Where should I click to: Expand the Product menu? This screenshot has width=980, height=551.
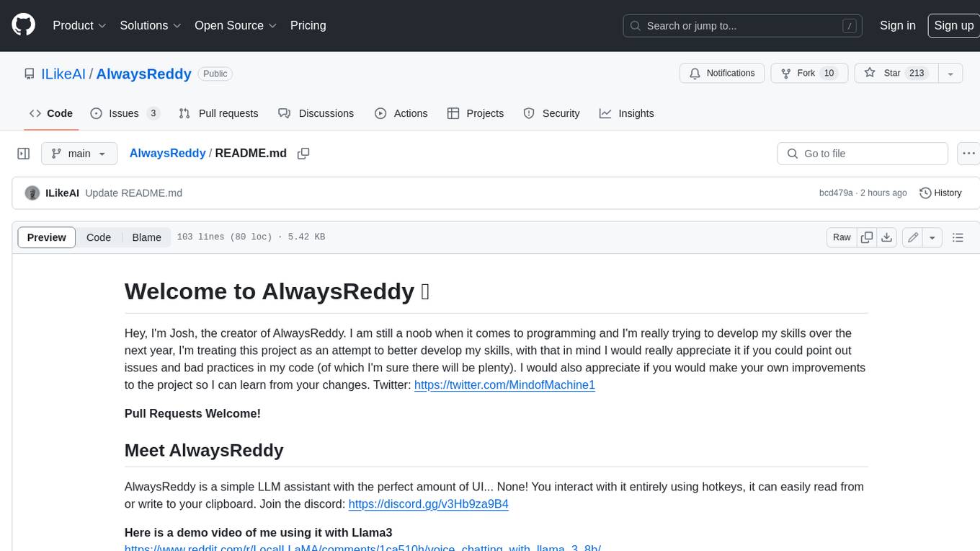pos(79,25)
